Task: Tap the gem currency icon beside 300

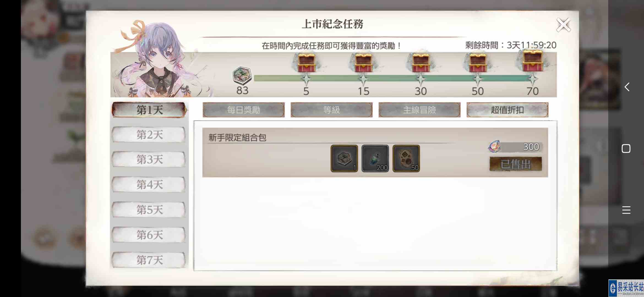Action: point(494,146)
